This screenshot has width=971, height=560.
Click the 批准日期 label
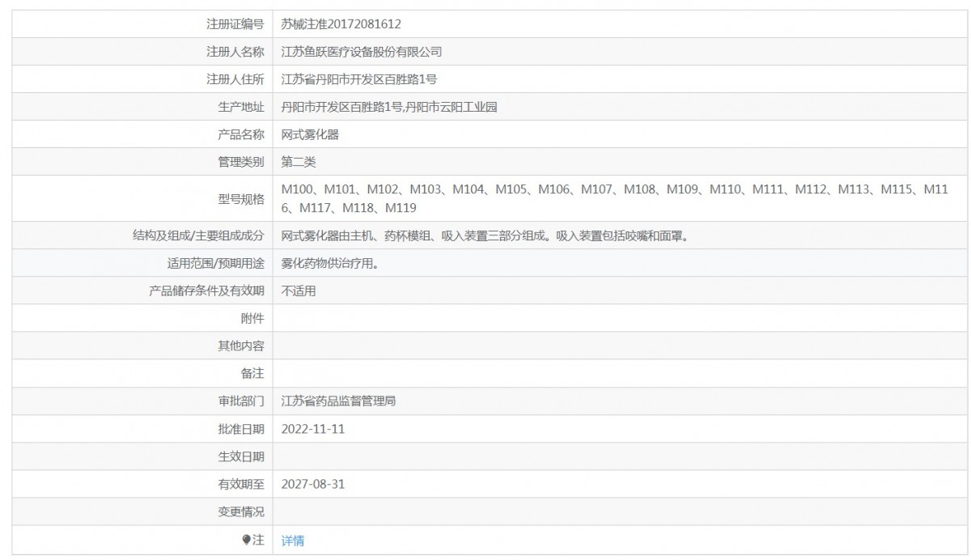coord(241,429)
